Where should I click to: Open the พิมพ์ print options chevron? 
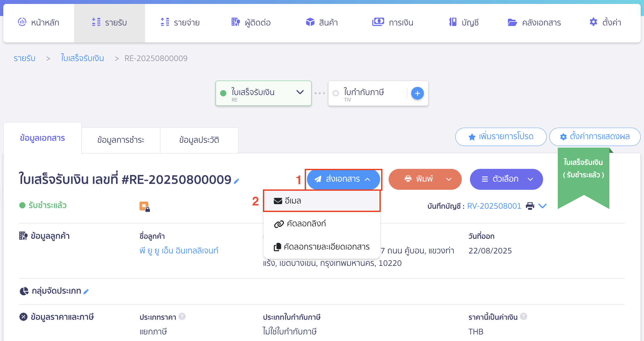[449, 179]
